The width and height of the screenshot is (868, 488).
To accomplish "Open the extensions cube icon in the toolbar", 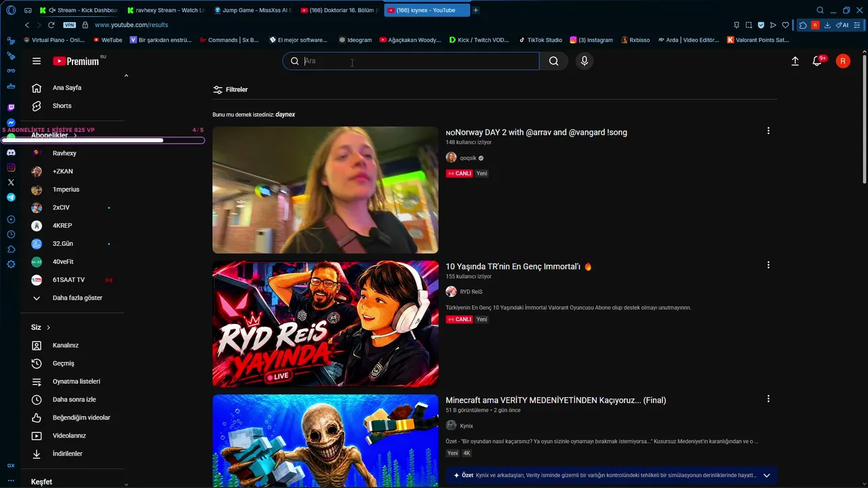I will coord(803,25).
